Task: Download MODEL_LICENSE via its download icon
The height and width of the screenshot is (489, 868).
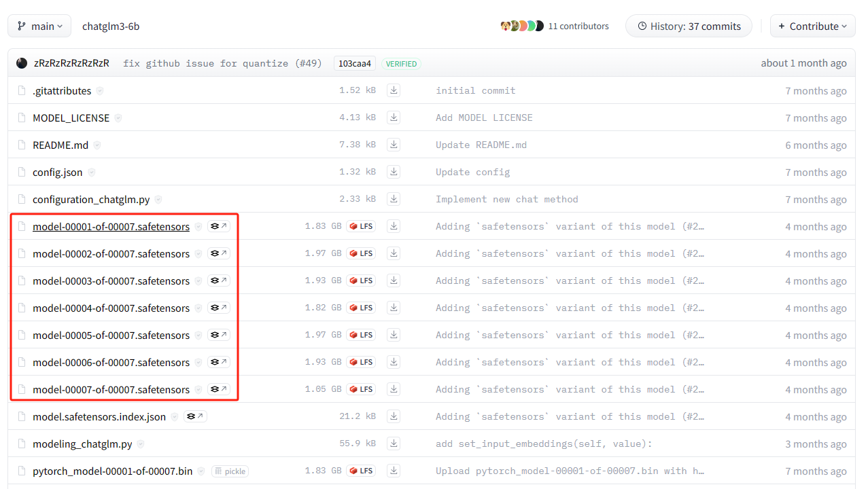Action: [394, 117]
